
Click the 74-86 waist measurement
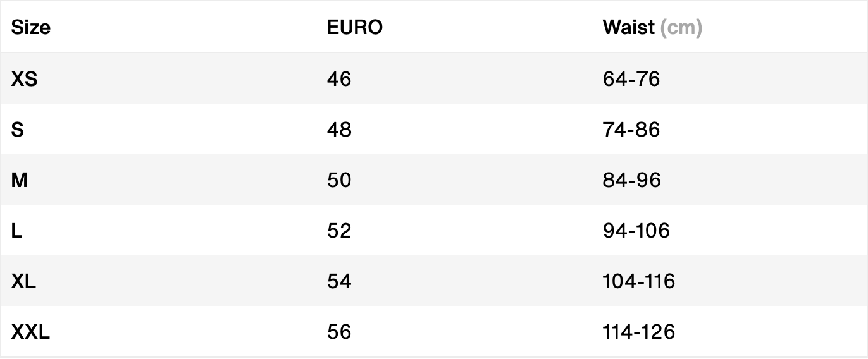click(631, 130)
